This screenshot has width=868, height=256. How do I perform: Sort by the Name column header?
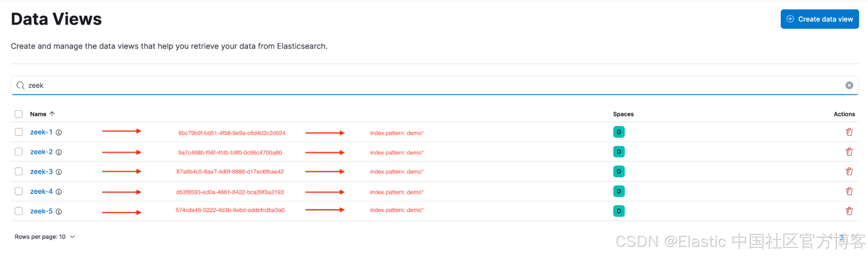click(42, 114)
